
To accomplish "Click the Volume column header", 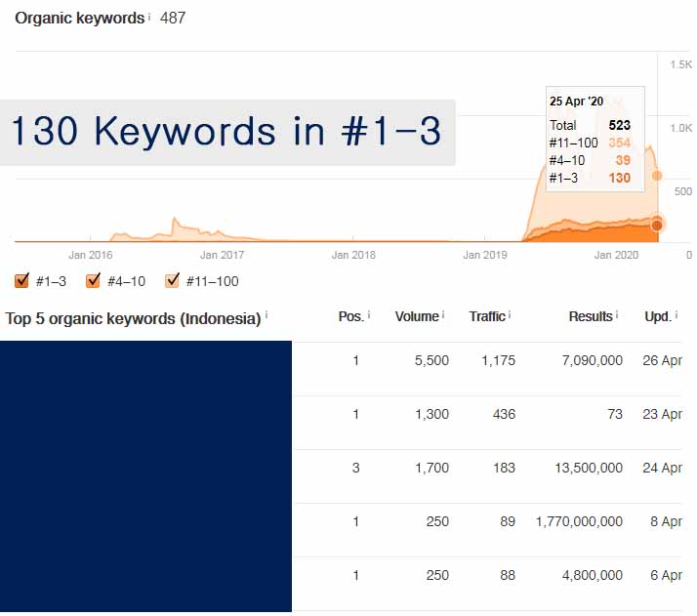I will tap(417, 316).
